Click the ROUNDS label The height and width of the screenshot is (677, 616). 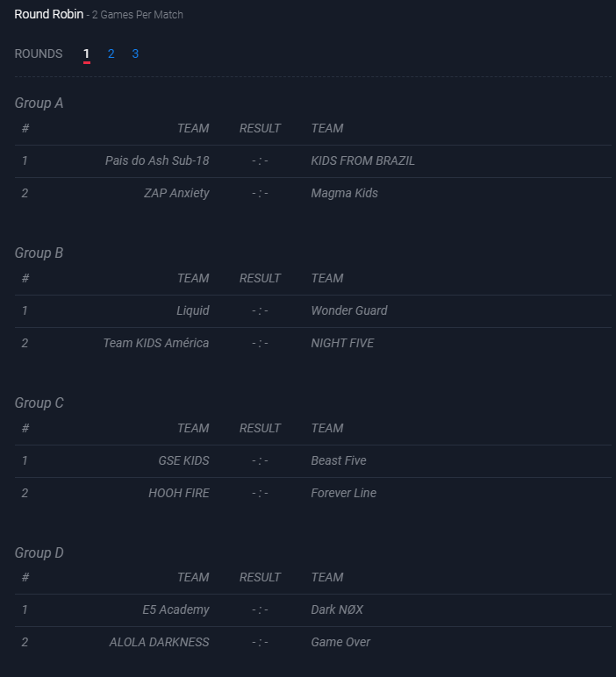39,54
